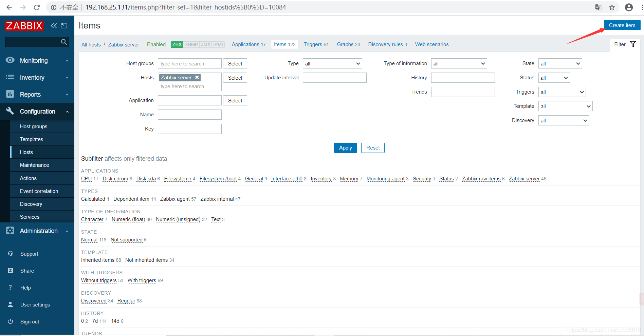Open Maintenance in Configuration menu
This screenshot has width=644, height=336.
point(42,165)
